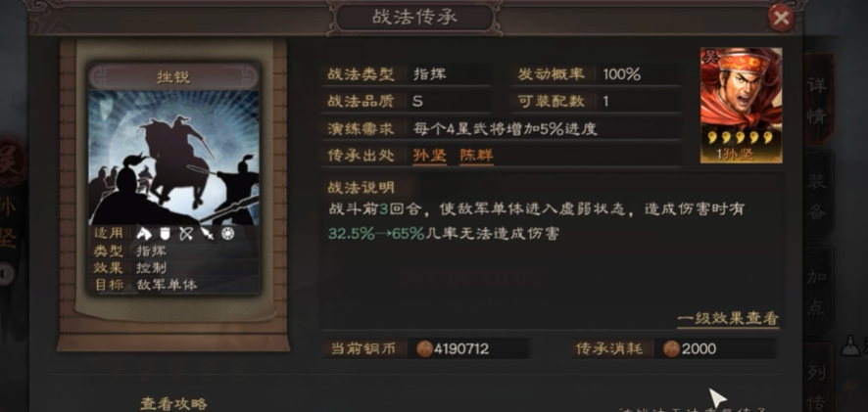868x412 pixels.
Task: Open 一级效果查看 link
Action: [x=728, y=318]
